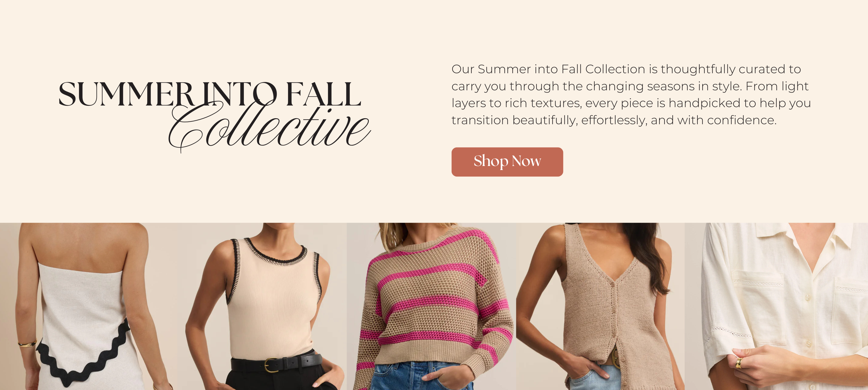
Task: Open the white linen button-up shirt image
Action: [x=776, y=306]
